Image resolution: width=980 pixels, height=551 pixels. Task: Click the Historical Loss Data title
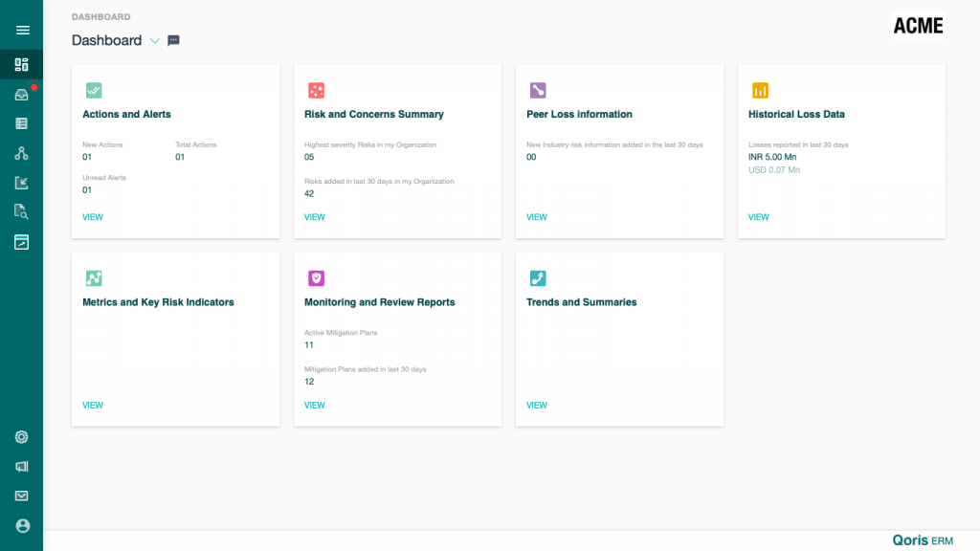796,115
